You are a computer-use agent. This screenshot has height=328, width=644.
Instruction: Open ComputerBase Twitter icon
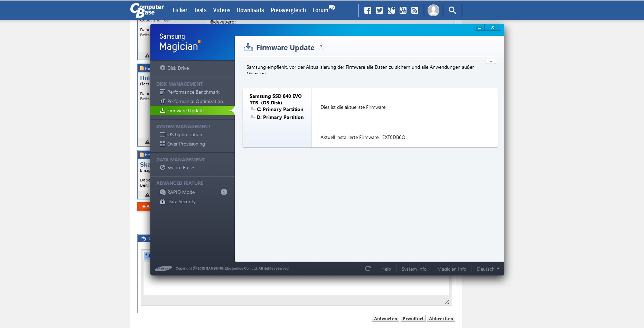380,10
